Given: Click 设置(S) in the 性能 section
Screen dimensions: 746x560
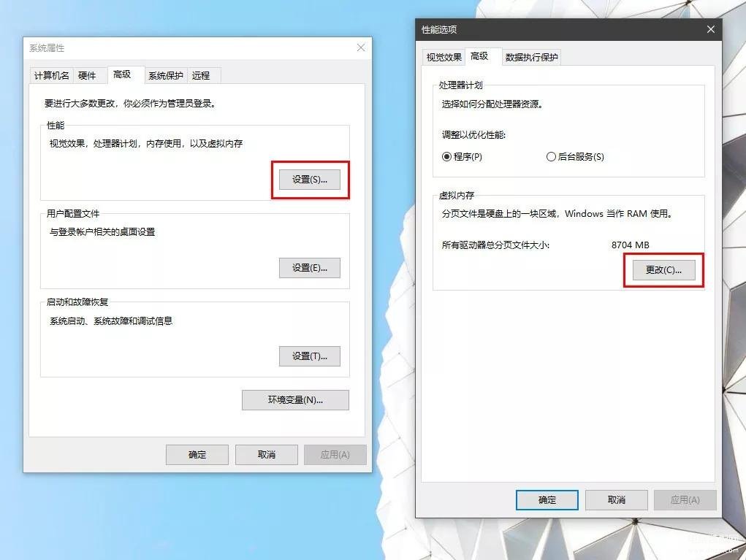Looking at the screenshot, I should (x=310, y=180).
